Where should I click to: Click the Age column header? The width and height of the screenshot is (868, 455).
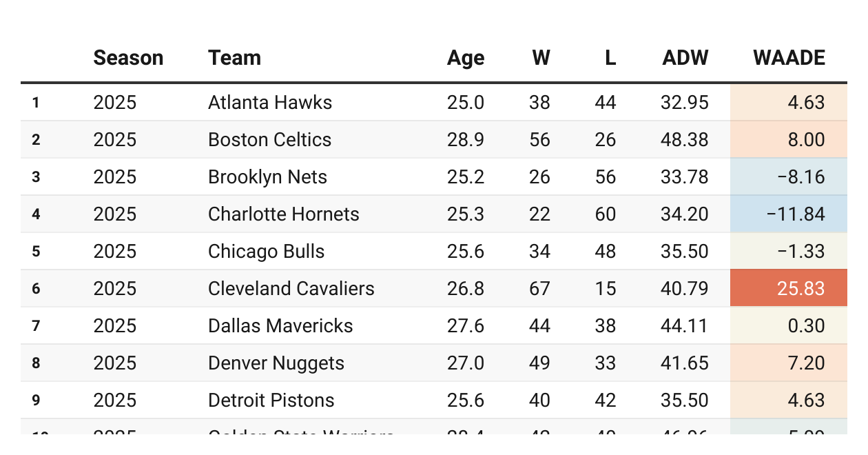(x=466, y=58)
